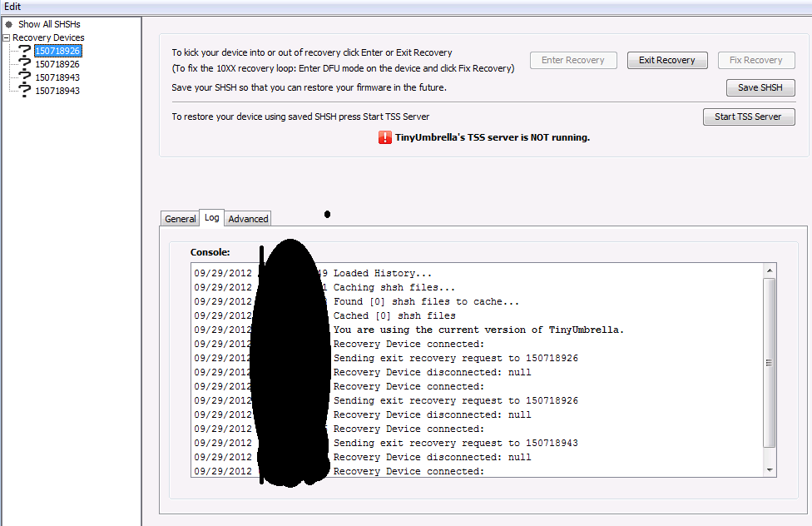Click the question mark icon of first 150718943 device

point(24,77)
